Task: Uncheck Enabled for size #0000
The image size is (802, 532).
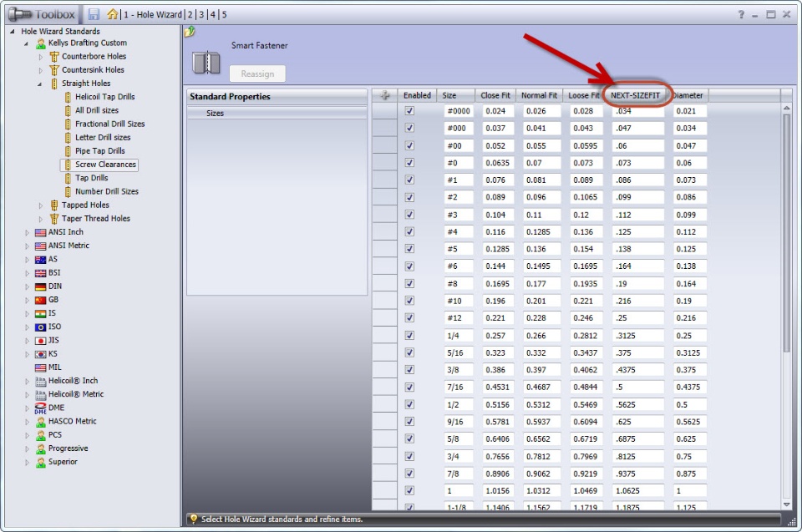Action: 409,111
